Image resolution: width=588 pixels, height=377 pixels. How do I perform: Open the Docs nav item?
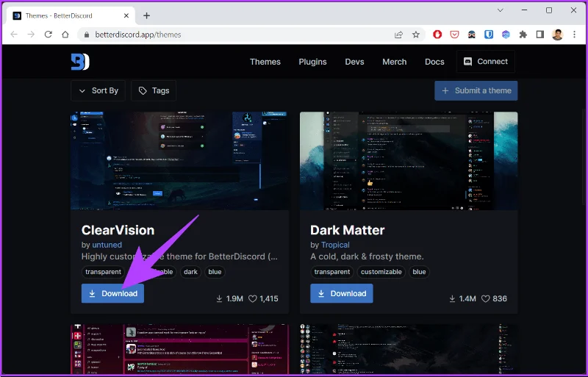[x=434, y=62]
